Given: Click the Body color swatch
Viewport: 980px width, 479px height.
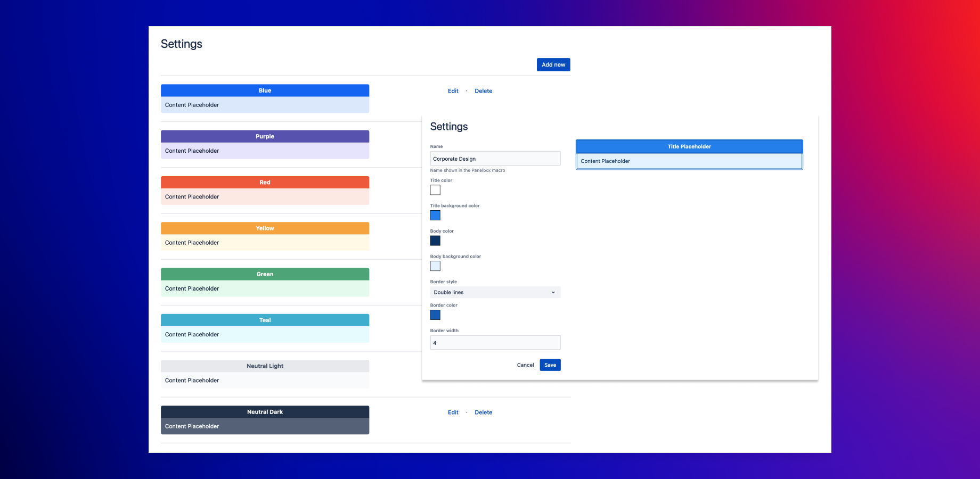Looking at the screenshot, I should click(x=435, y=241).
